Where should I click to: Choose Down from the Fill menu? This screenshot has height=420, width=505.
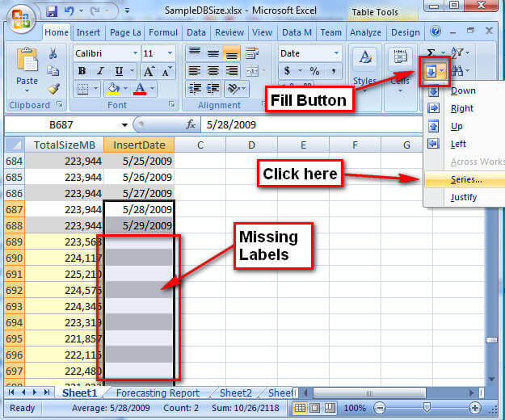[465, 91]
